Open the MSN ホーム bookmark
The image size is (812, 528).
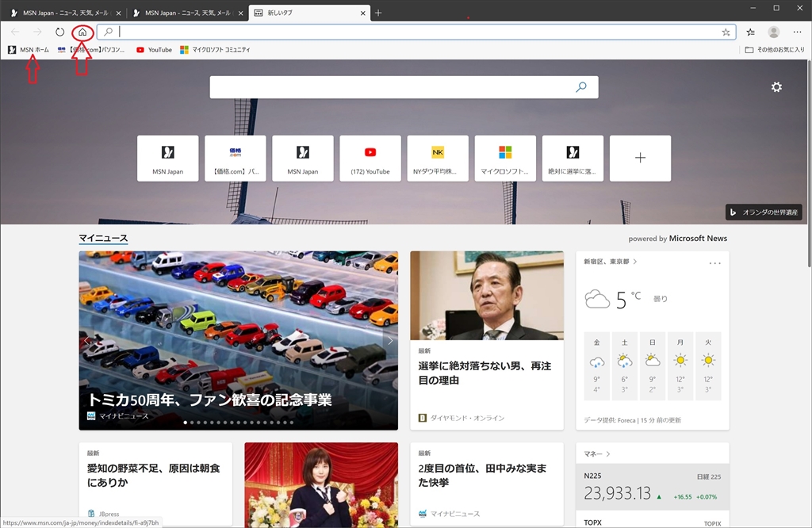[x=29, y=50]
